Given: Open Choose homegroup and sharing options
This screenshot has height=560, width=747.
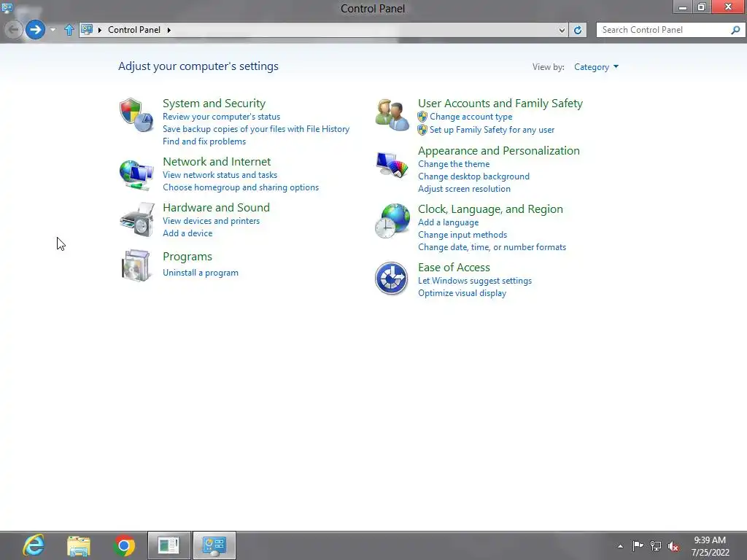Looking at the screenshot, I should coord(241,187).
